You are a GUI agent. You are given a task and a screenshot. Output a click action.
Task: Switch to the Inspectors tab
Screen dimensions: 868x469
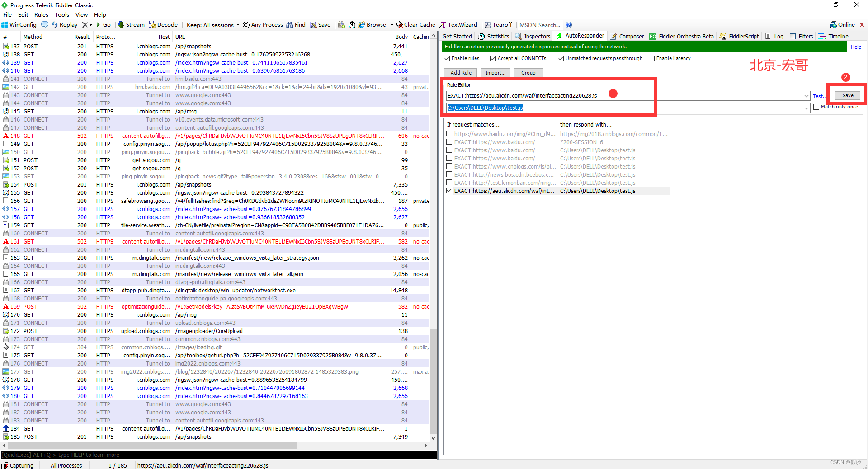pyautogui.click(x=533, y=36)
